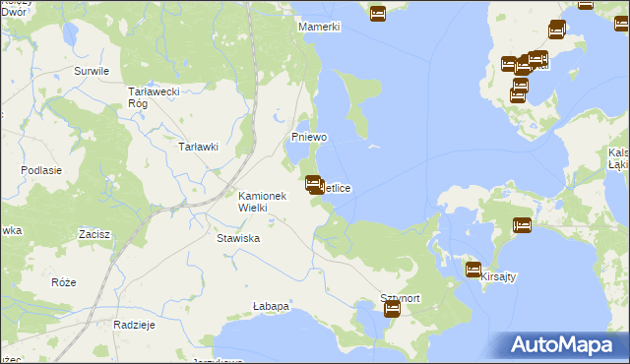
Task: Click the Pniewo label
Action: pos(309,137)
